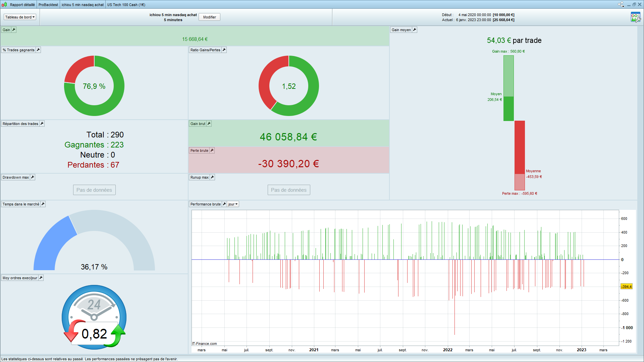Click the Modifier button
Screen dimensions: 644x362
click(x=209, y=17)
